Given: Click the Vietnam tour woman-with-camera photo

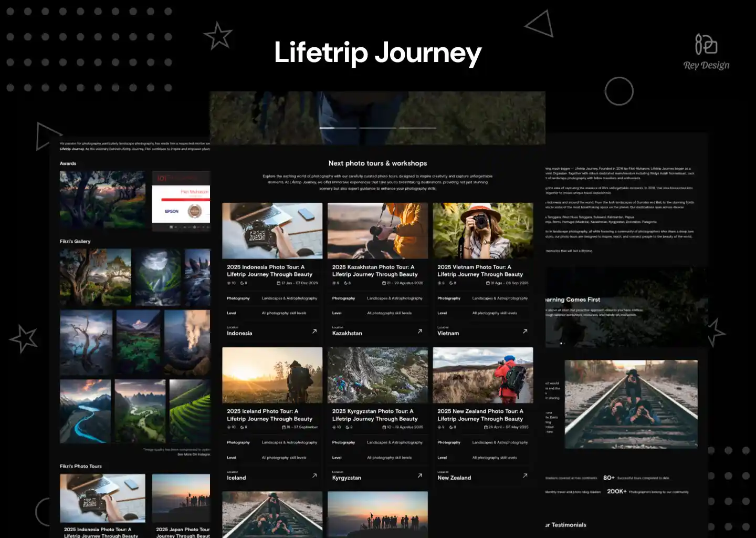Looking at the screenshot, I should tap(482, 231).
